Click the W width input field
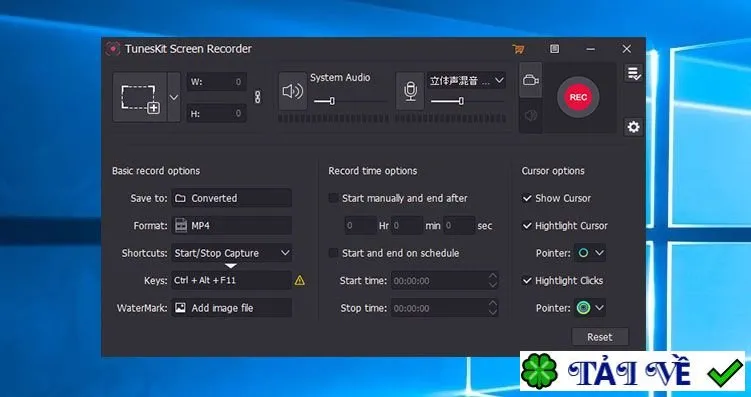The image size is (751, 397). tap(217, 82)
